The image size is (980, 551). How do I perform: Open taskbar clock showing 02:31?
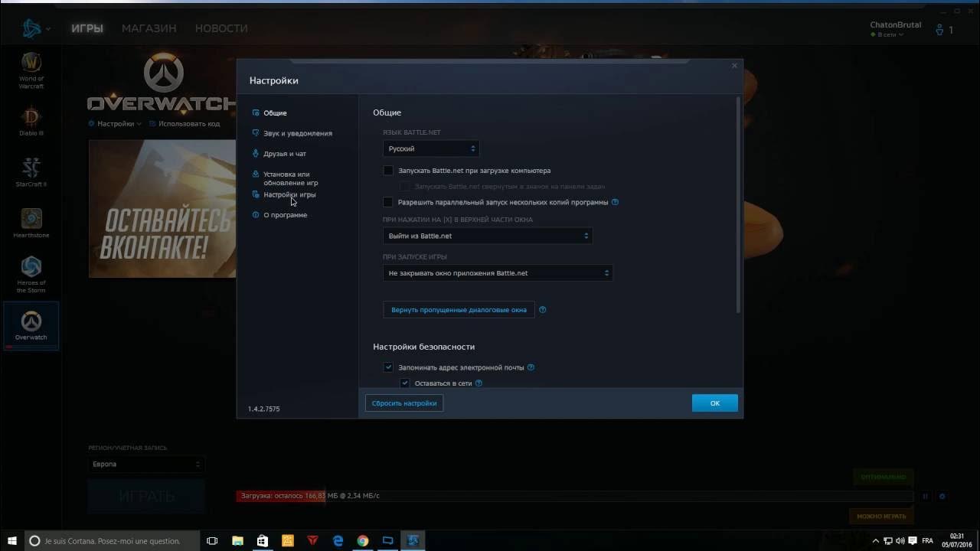click(957, 540)
